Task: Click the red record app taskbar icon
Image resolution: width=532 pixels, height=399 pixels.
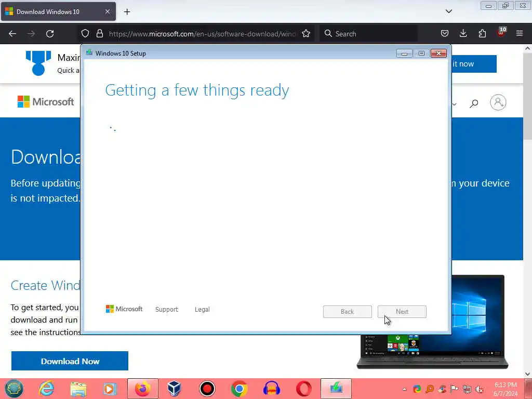Action: (x=207, y=389)
